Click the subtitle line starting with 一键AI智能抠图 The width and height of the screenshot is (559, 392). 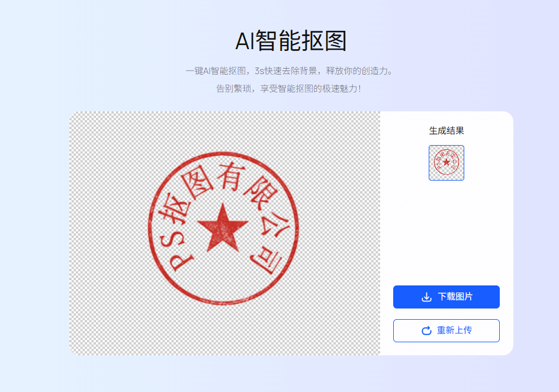289,71
